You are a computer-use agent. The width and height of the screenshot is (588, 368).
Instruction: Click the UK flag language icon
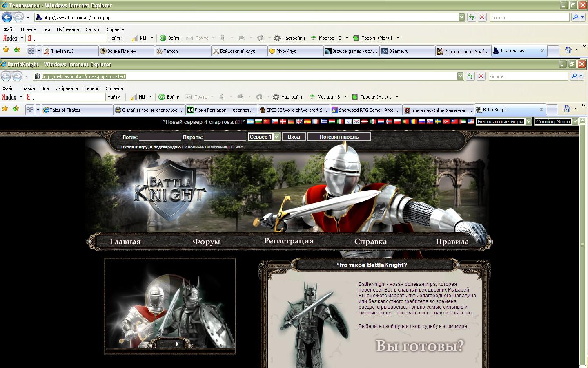[299, 121]
